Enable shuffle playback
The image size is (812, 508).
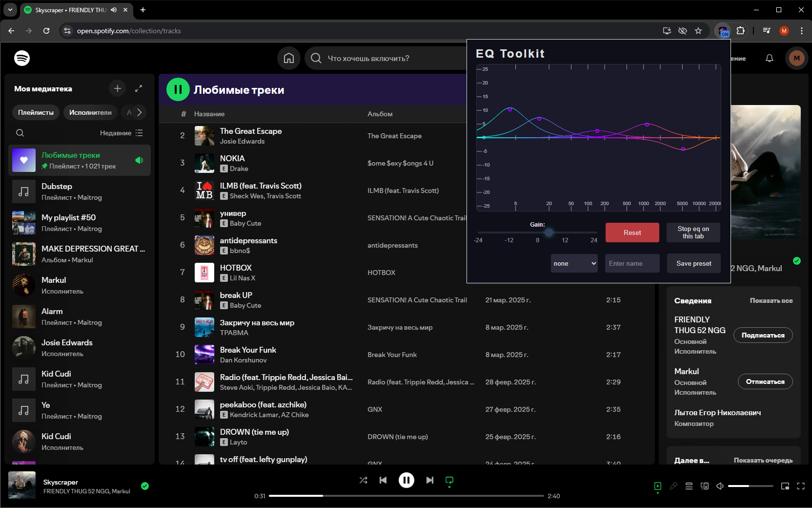coord(364,480)
